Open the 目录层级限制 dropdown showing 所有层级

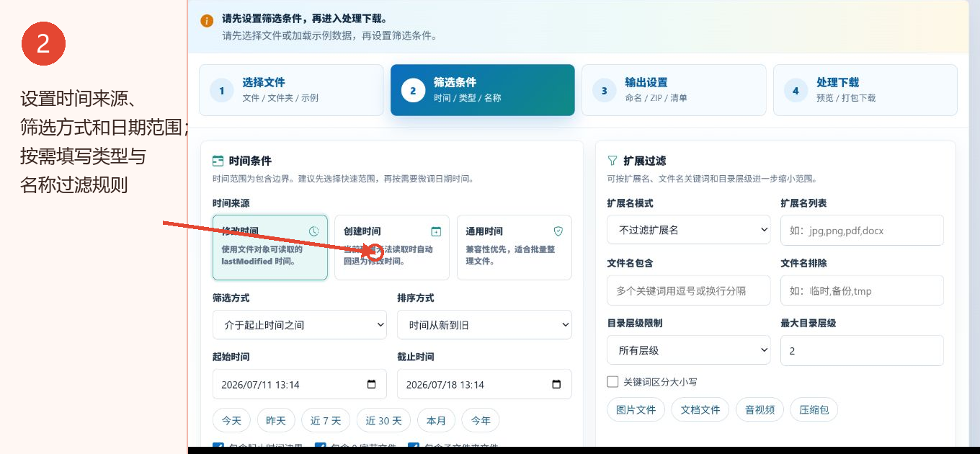pos(689,350)
